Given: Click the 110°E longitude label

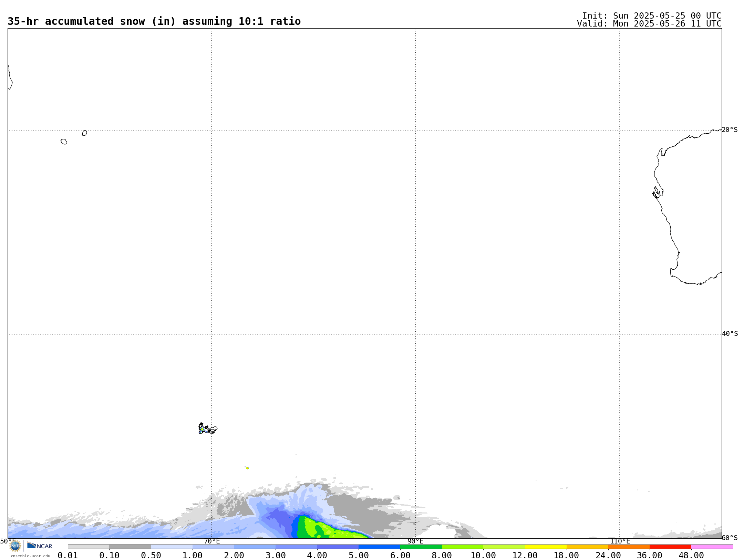Looking at the screenshot, I should pyautogui.click(x=620, y=541).
